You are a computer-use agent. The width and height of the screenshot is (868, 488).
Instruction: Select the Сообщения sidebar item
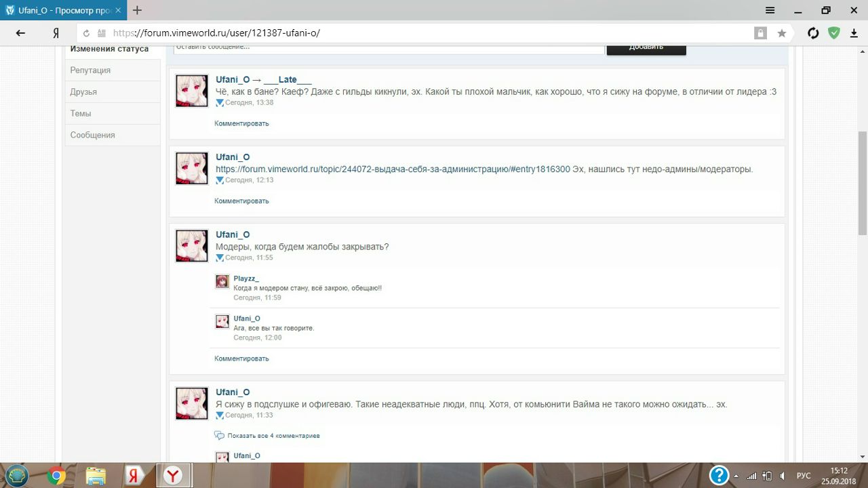pyautogui.click(x=93, y=136)
